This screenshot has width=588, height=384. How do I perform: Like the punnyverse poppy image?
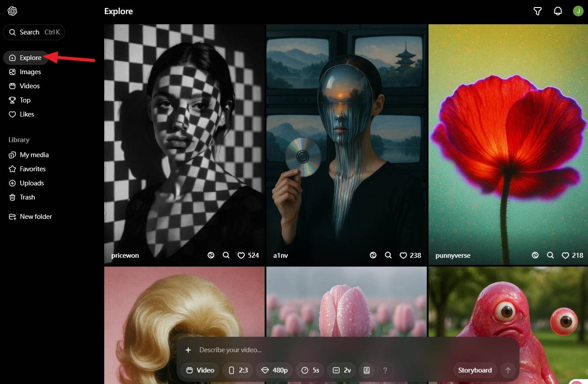point(565,255)
